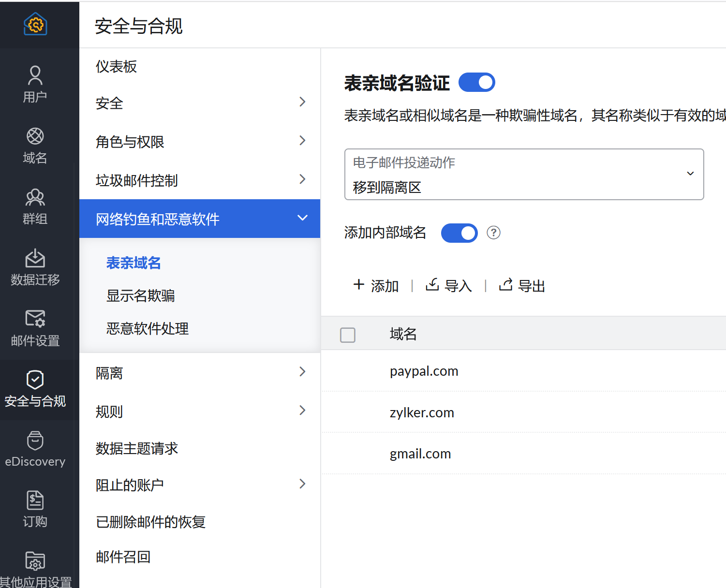Viewport: 726px width, 588px height.
Task: Click the Zoho Mail admin logo icon
Action: point(35,24)
